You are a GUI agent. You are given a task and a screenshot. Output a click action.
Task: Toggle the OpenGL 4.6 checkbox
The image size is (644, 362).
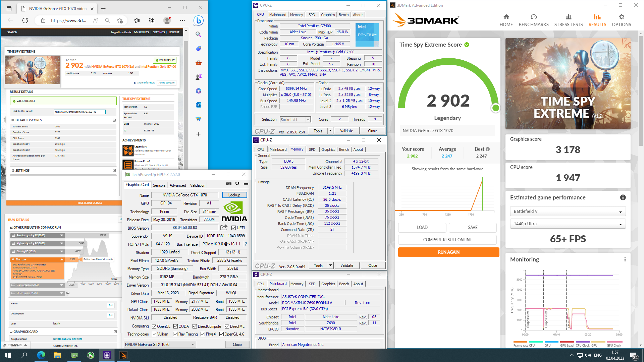[x=221, y=334]
